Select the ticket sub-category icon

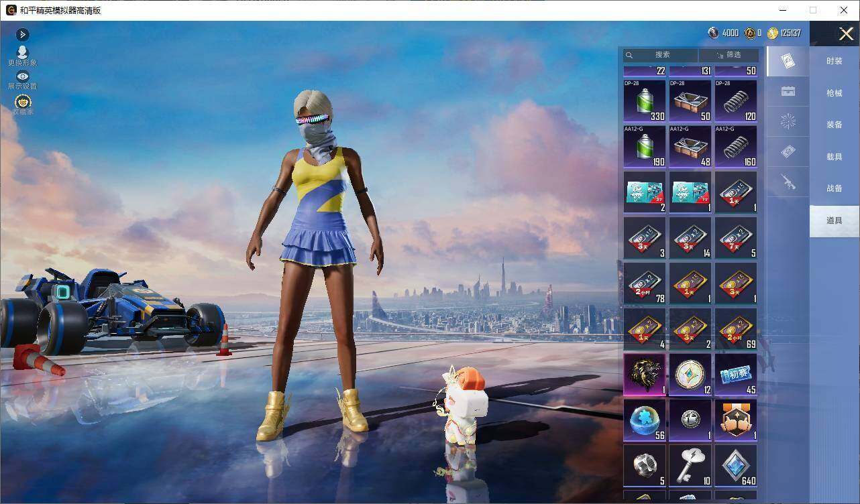click(x=788, y=152)
